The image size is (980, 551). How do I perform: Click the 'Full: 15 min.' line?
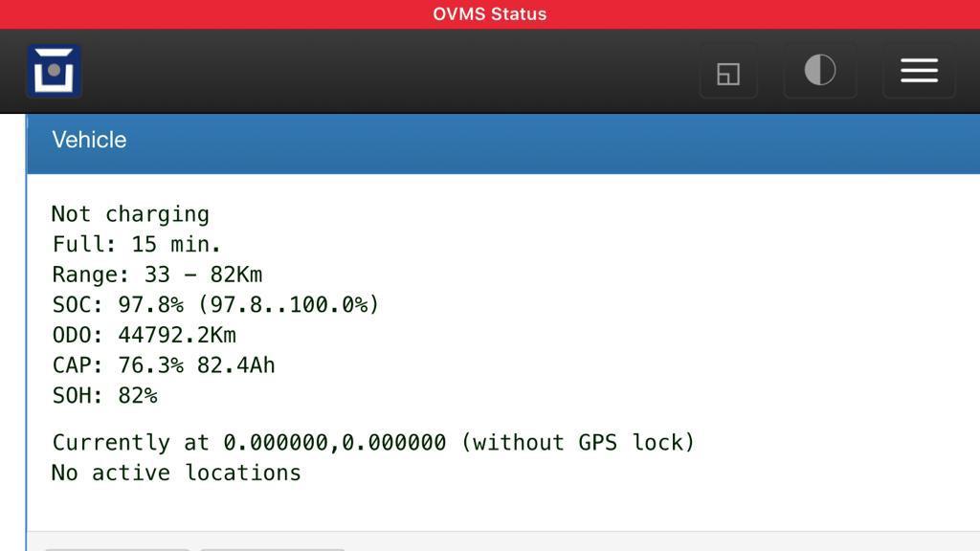137,244
